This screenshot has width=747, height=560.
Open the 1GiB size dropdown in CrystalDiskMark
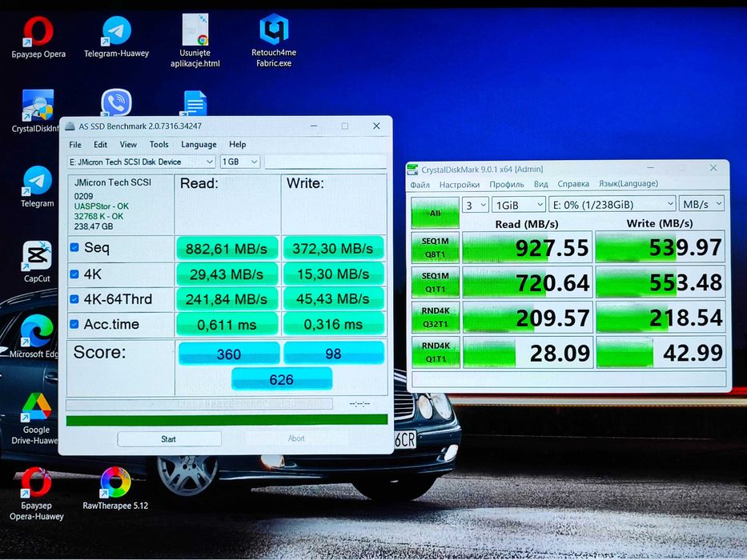pos(518,205)
